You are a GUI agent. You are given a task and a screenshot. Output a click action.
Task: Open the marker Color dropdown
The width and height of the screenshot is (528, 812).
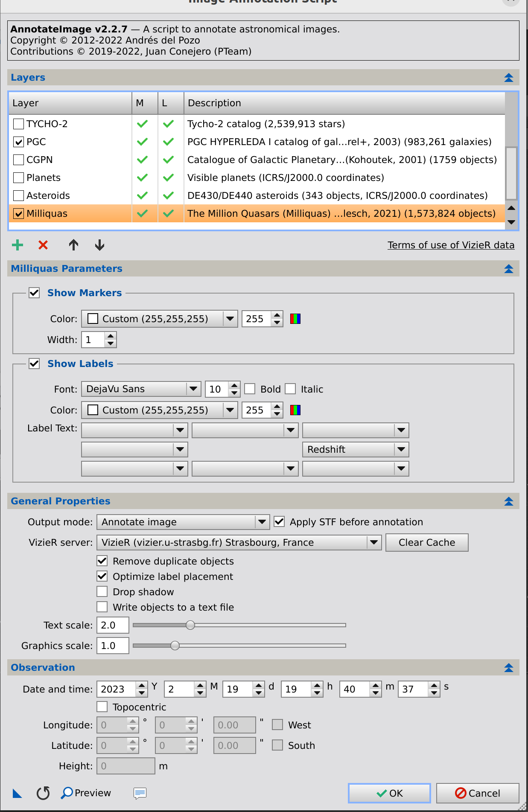(160, 319)
